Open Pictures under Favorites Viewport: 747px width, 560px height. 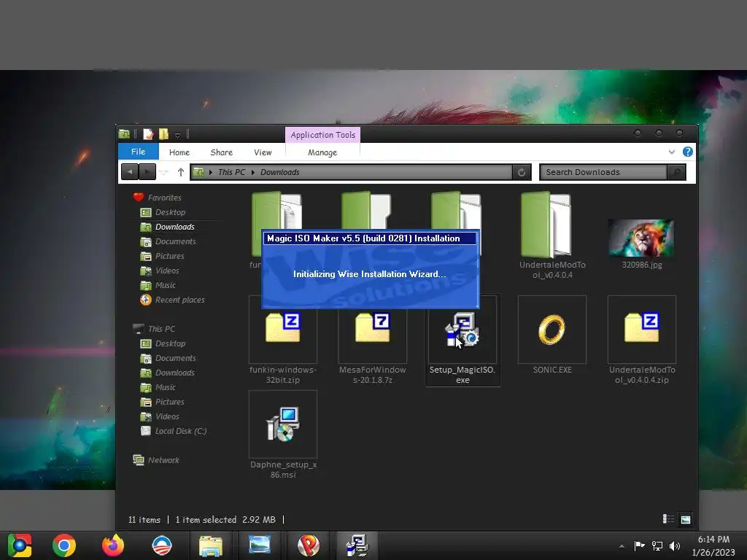point(169,256)
